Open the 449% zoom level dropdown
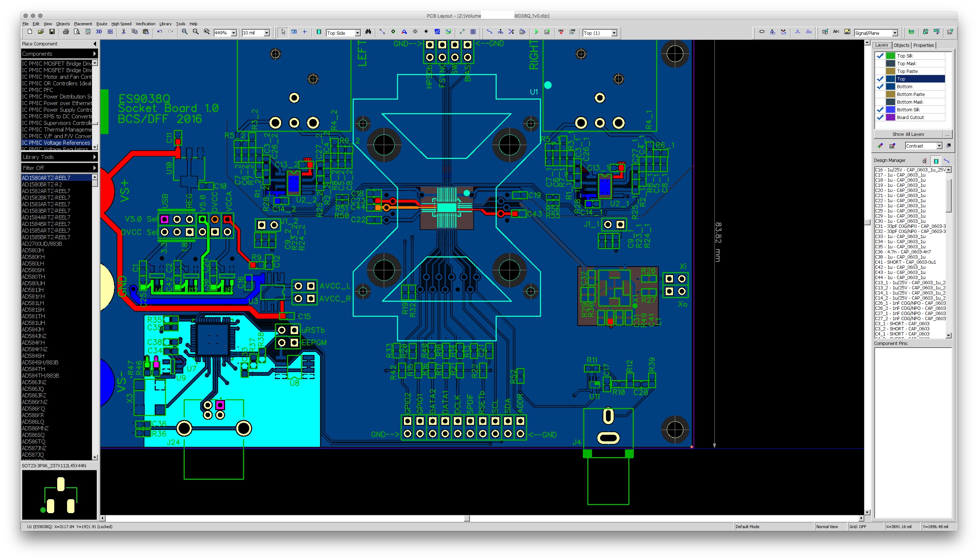978x560 pixels. [x=234, y=33]
